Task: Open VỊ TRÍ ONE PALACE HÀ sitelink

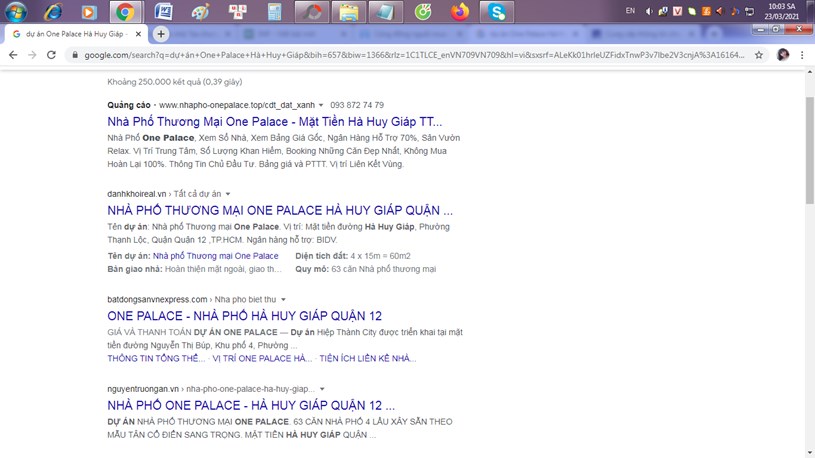Action: coord(262,358)
